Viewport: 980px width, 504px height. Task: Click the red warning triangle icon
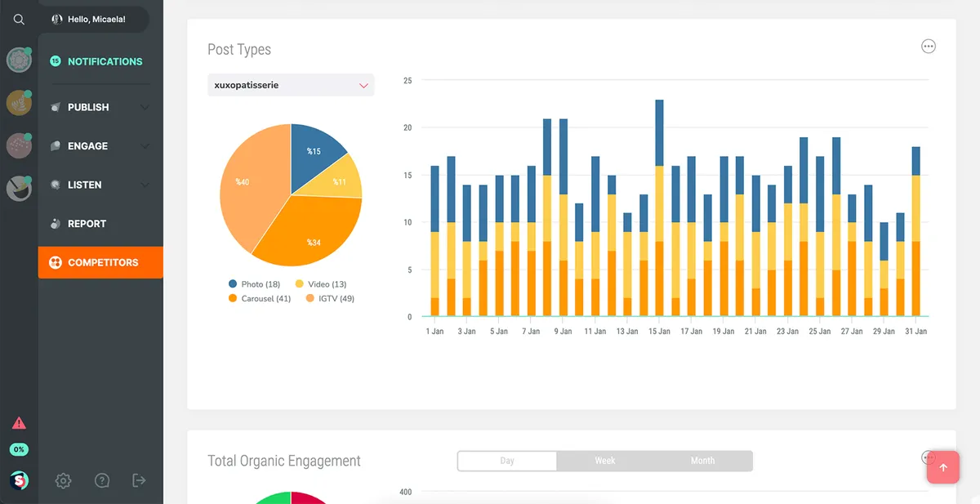pyautogui.click(x=19, y=423)
